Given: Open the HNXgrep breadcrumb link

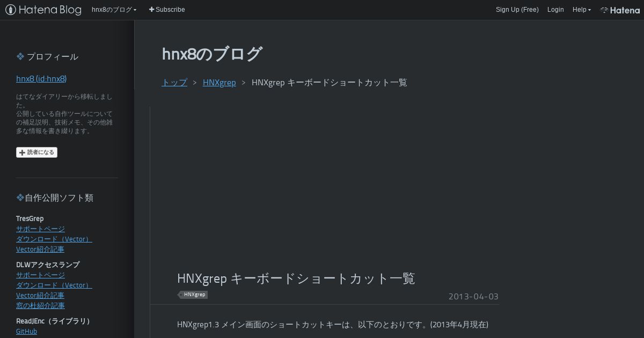Looking at the screenshot, I should point(219,82).
